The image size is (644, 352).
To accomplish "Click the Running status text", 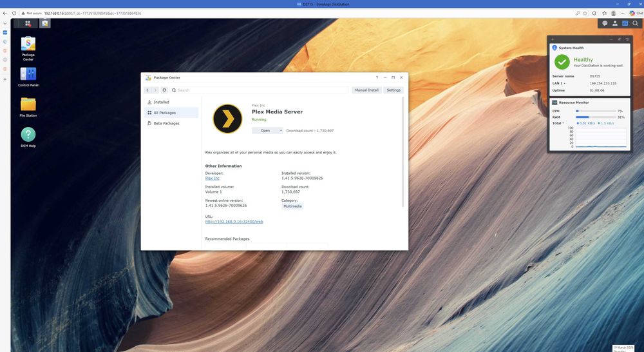I will tap(259, 120).
